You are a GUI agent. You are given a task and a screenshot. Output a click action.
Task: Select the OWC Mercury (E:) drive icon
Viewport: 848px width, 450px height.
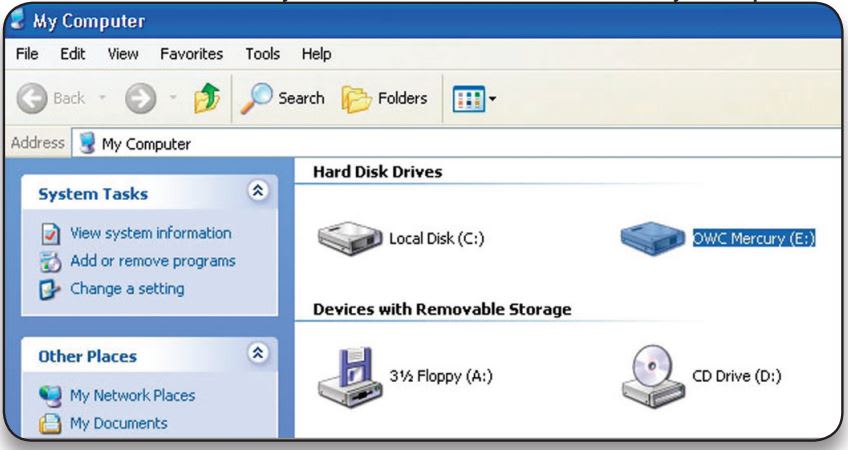coord(653,238)
